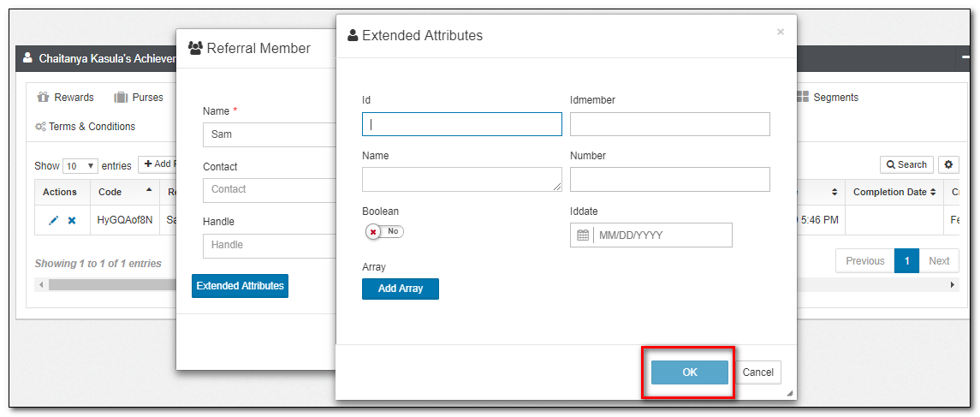The image size is (980, 417).
Task: Select the Terms & Conditions tab
Action: [85, 127]
